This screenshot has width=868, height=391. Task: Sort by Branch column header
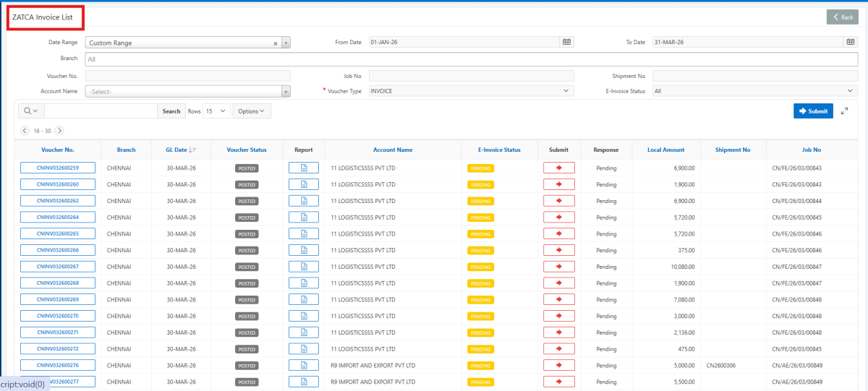click(x=126, y=150)
